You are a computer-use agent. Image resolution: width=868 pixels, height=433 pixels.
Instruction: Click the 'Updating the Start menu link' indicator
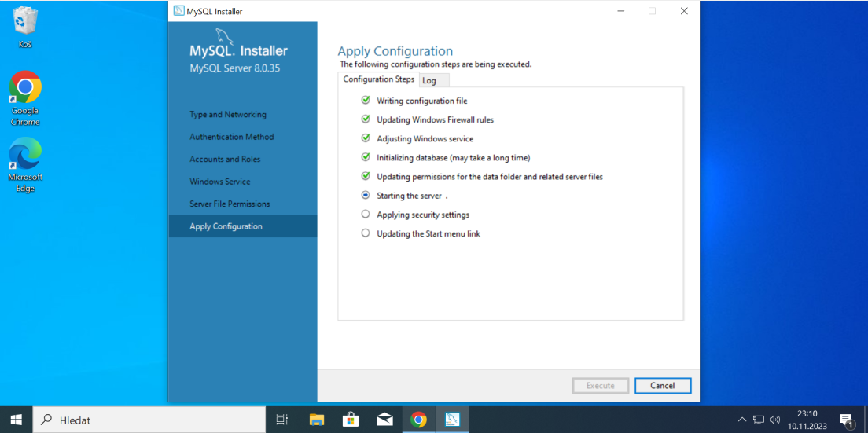coord(366,233)
